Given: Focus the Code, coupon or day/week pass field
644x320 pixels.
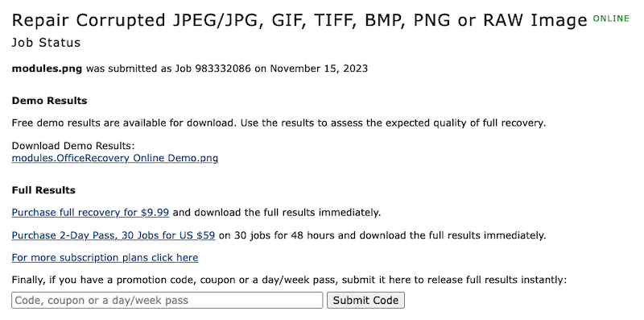Looking at the screenshot, I should [x=167, y=301].
